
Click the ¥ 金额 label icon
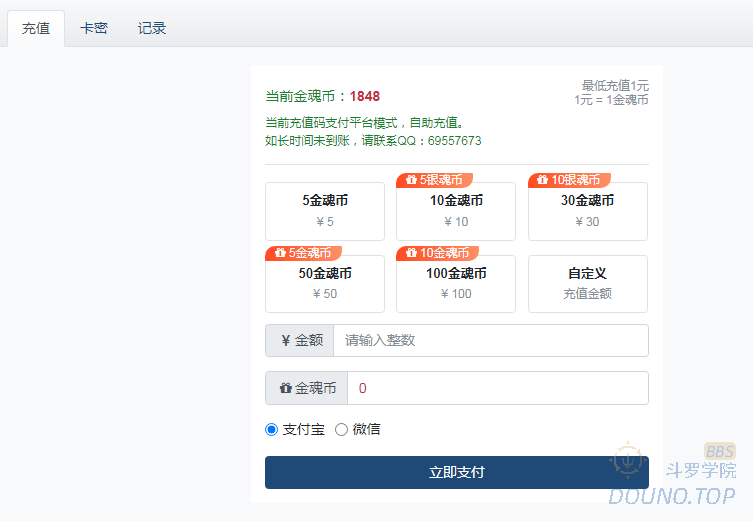pos(286,341)
